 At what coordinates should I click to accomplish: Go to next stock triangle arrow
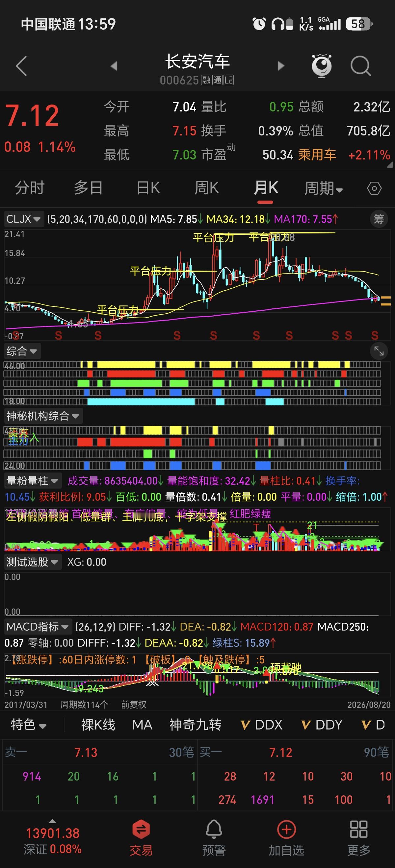click(x=281, y=66)
